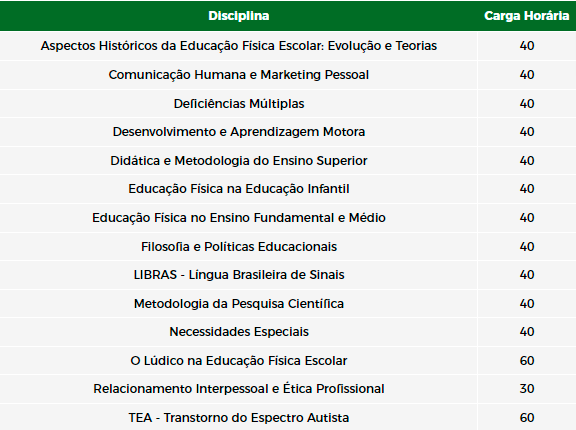This screenshot has height=430, width=576.
Task: Select Educação Física no Ensino Fundamental e Médio
Action: tap(239, 218)
